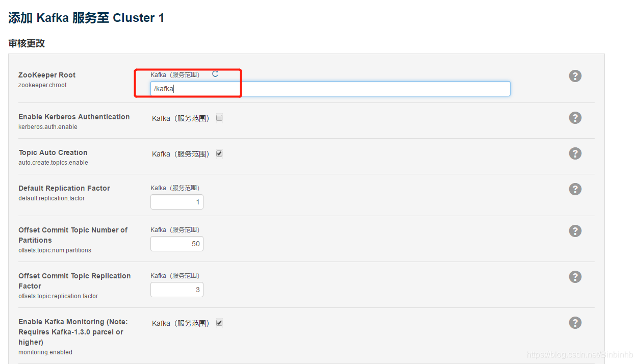Open help for Offset Commit Topic Number of Partitions

(x=575, y=231)
